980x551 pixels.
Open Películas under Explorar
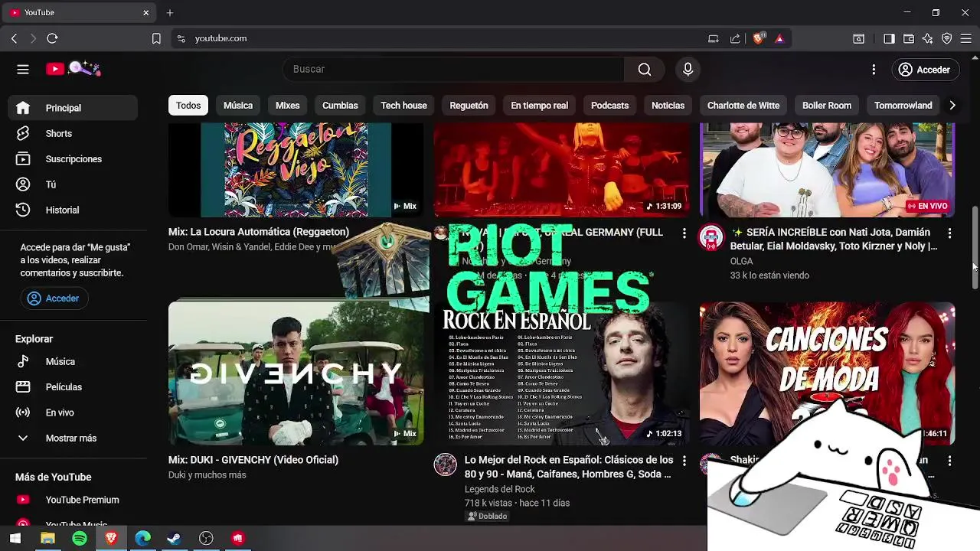click(73, 387)
